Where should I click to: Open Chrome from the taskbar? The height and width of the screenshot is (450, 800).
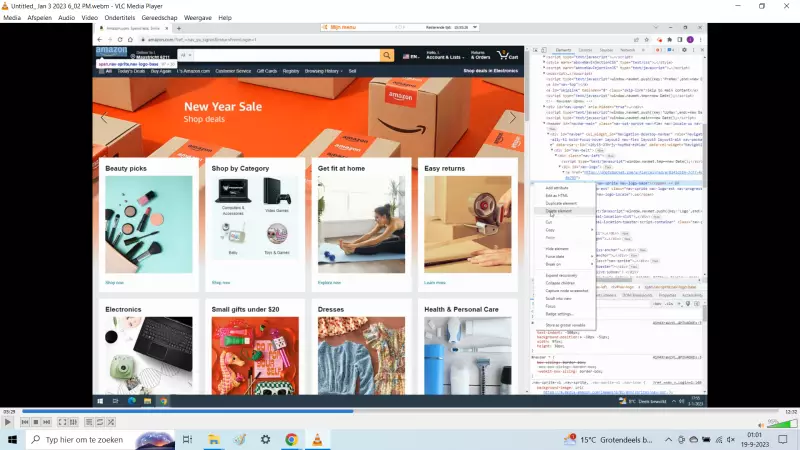point(291,439)
